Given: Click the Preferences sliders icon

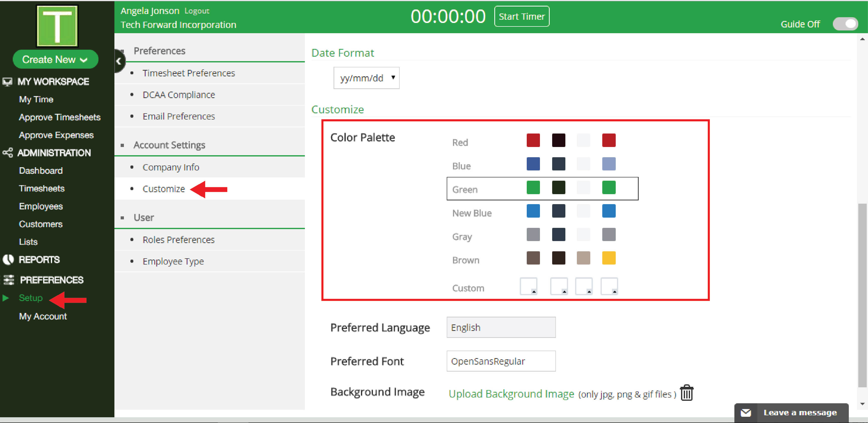Looking at the screenshot, I should (x=8, y=280).
